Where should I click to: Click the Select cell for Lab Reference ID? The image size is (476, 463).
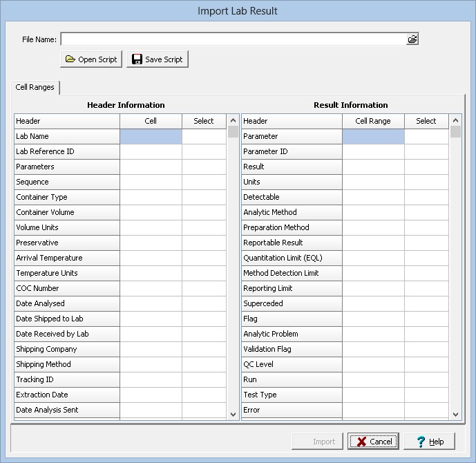204,152
